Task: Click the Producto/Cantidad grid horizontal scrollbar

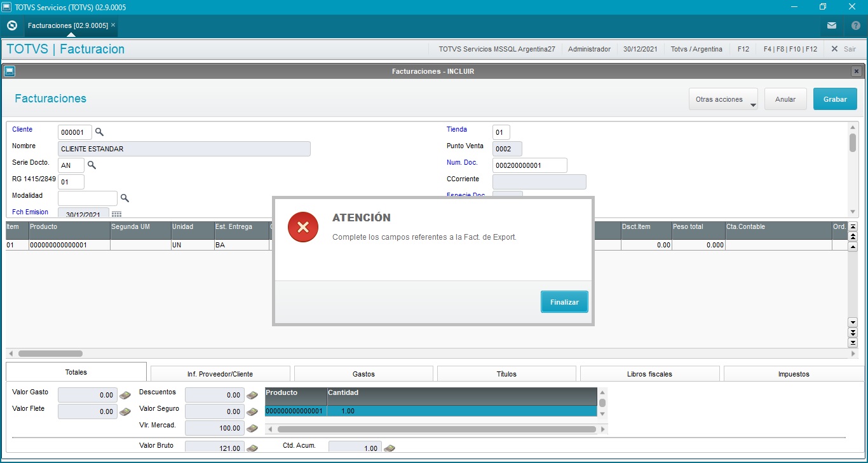Action: point(435,429)
